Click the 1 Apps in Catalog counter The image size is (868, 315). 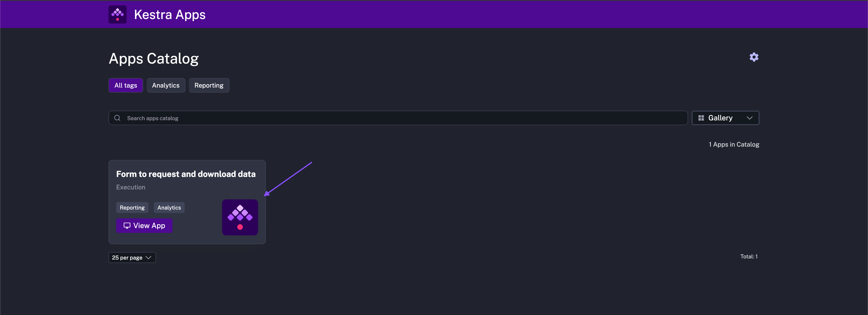click(x=734, y=144)
